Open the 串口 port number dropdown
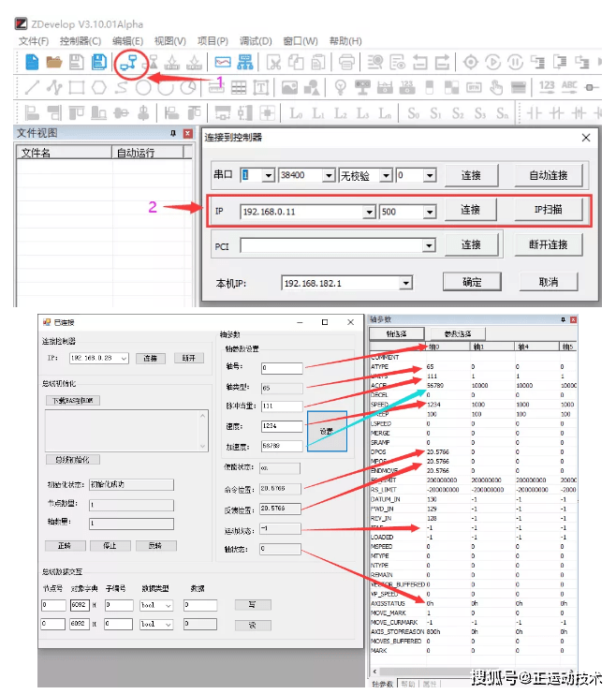Image resolution: width=616 pixels, height=694 pixels. 268,176
